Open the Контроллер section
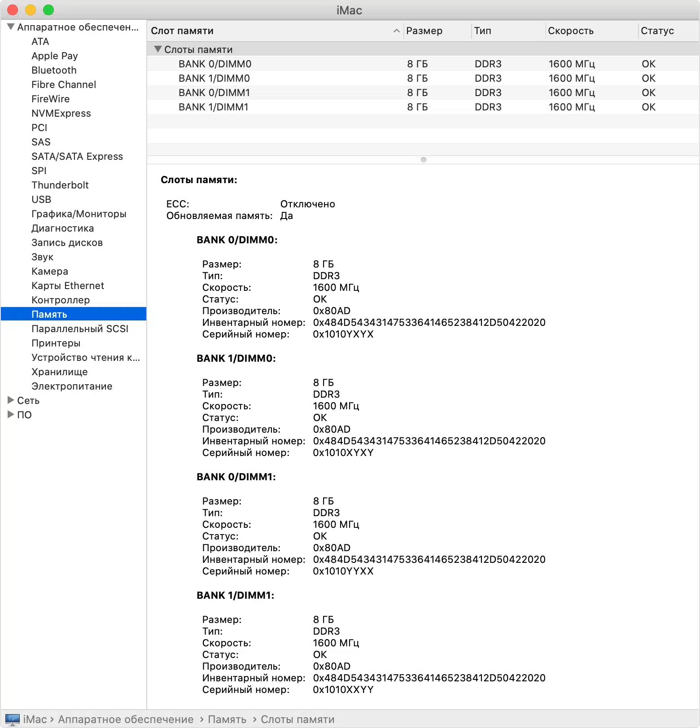 tap(61, 300)
